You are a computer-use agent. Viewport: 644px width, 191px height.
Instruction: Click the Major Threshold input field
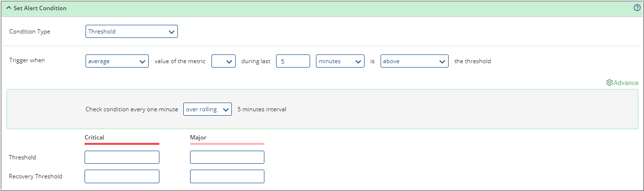(x=227, y=157)
